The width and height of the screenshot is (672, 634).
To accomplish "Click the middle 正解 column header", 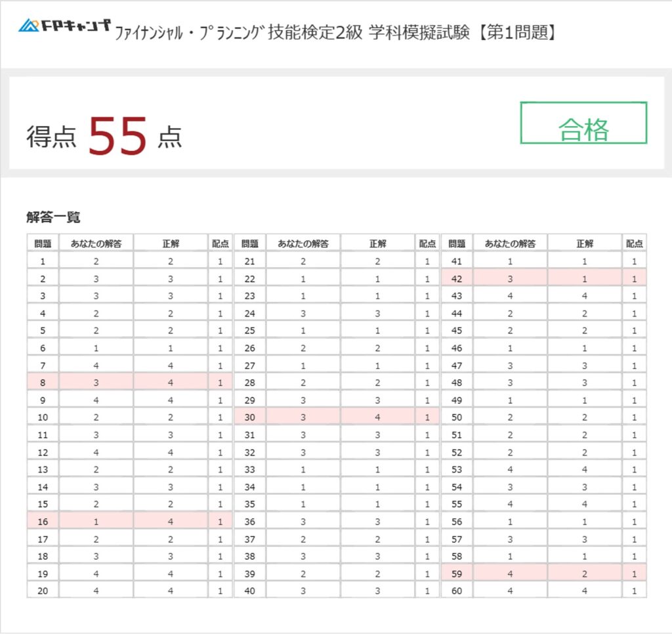I will (377, 243).
